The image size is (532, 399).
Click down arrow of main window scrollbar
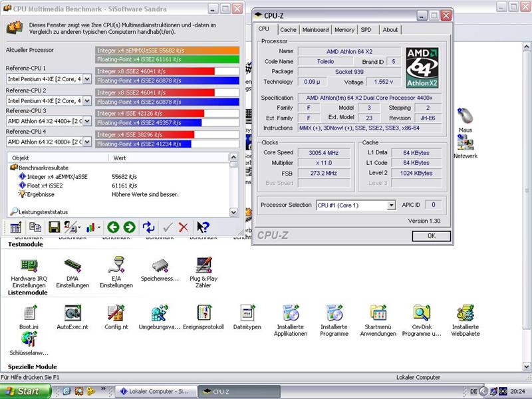point(527,367)
